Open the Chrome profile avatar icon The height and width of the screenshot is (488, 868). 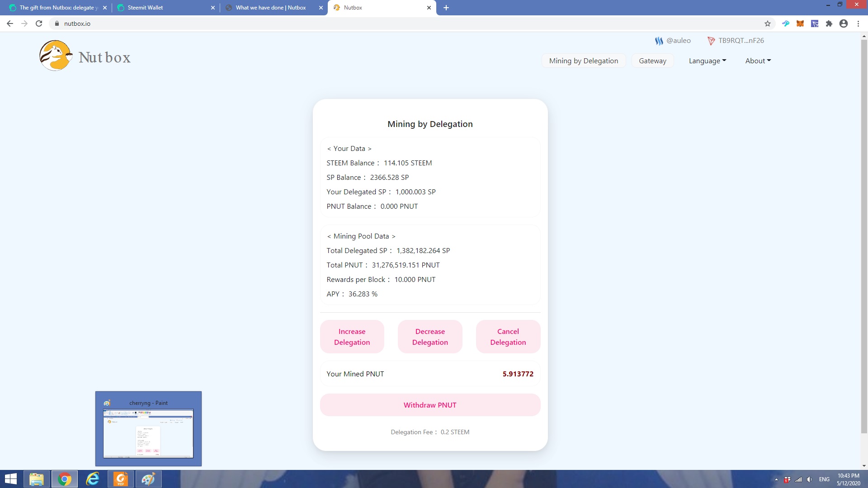[843, 23]
